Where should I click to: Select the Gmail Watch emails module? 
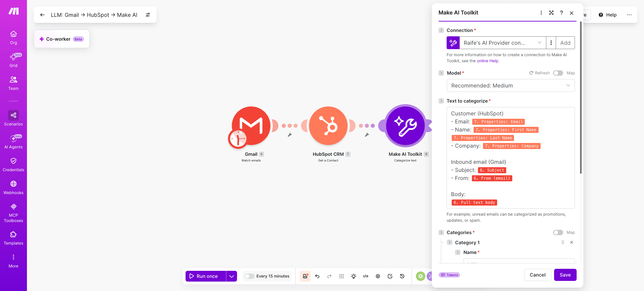[x=251, y=126]
